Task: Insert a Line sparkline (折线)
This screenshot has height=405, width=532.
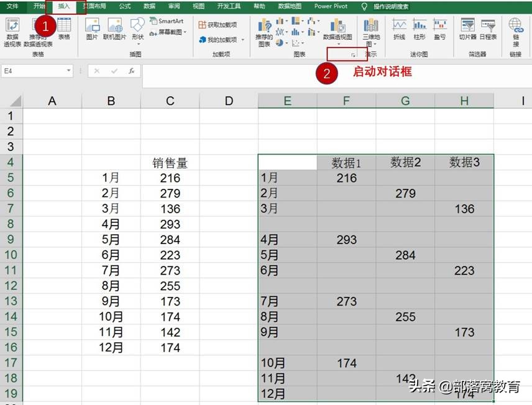Action: [400, 29]
